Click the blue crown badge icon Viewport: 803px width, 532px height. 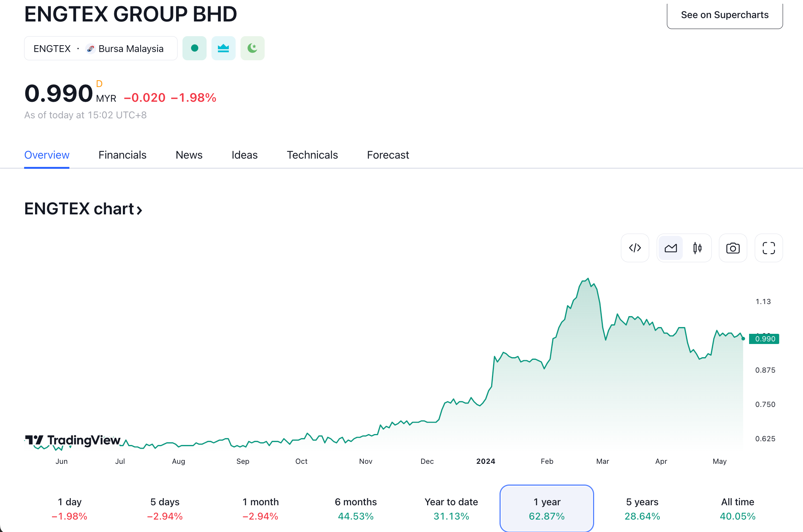(224, 48)
